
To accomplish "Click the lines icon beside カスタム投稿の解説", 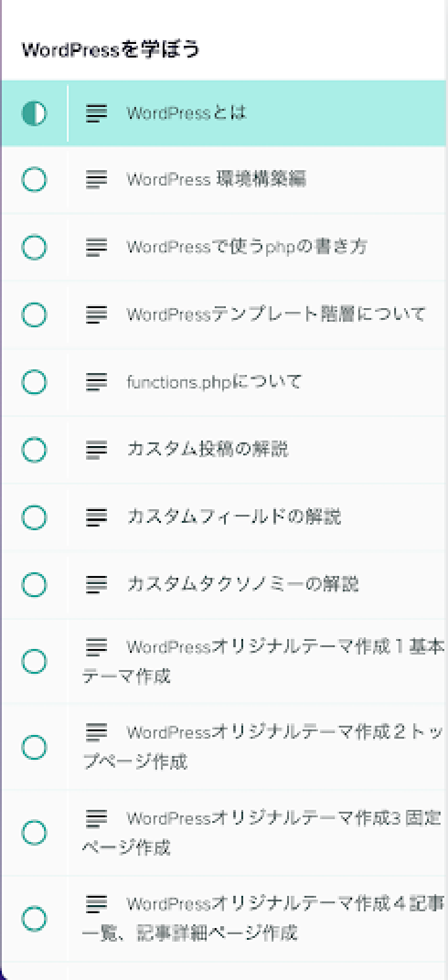I will [96, 449].
